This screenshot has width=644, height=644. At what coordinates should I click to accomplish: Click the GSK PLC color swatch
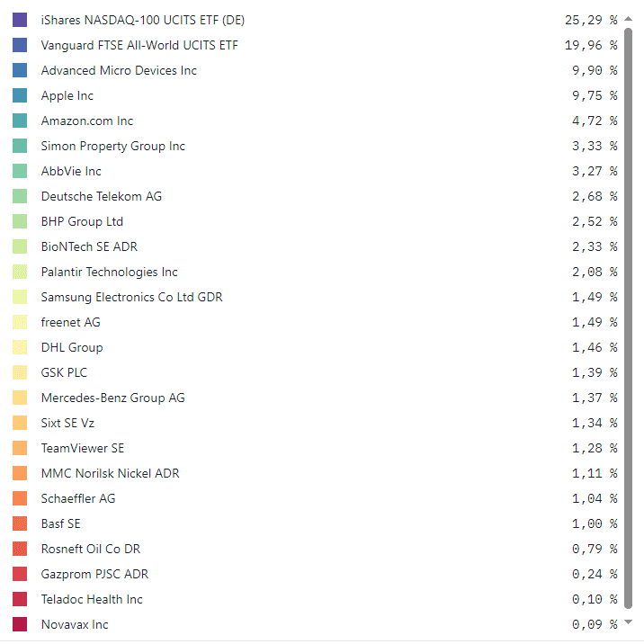click(20, 372)
